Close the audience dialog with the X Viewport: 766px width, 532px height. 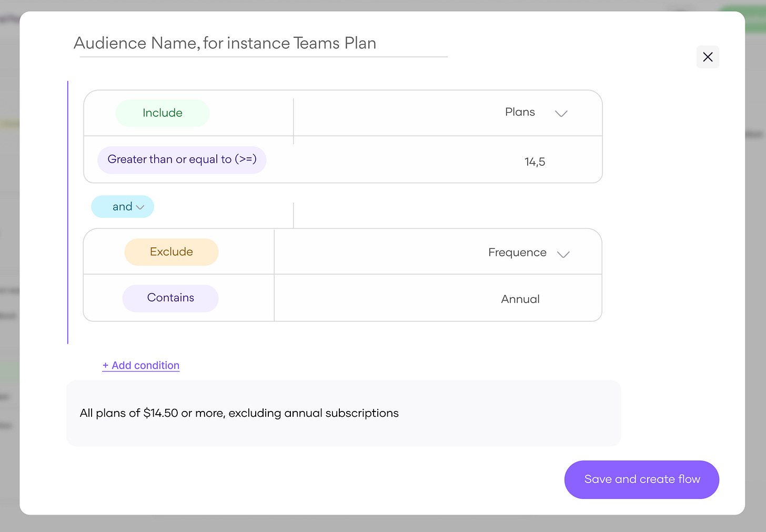pos(708,57)
